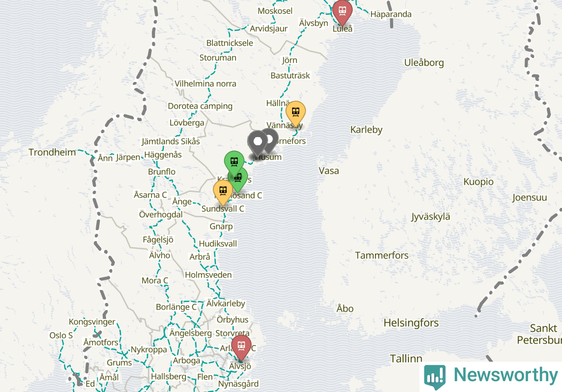Open the Newsworthy logo link
The width and height of the screenshot is (562, 392).
491,376
